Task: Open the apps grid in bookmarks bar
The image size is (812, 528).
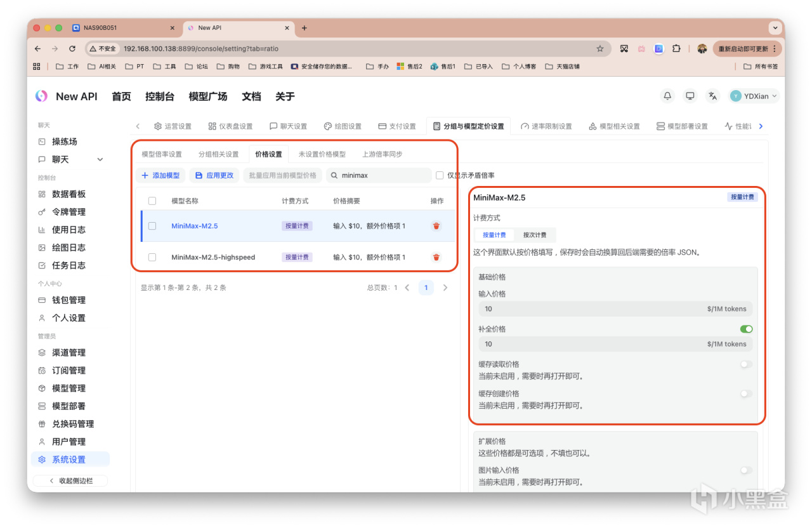Action: point(37,66)
